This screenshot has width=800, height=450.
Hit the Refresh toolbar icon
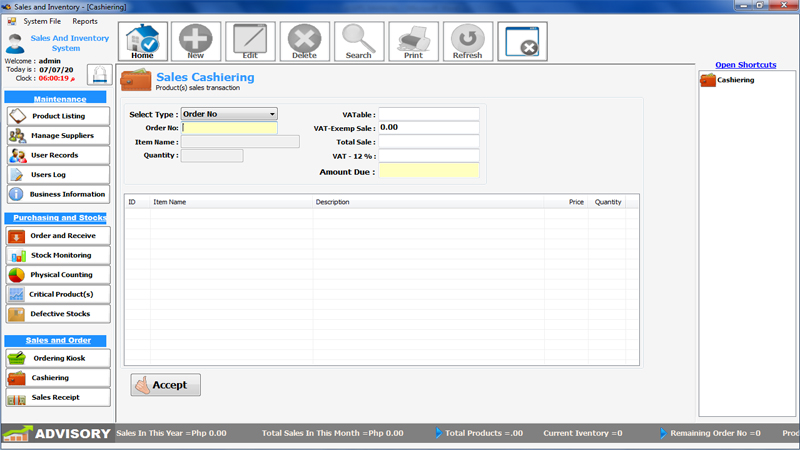pos(467,42)
